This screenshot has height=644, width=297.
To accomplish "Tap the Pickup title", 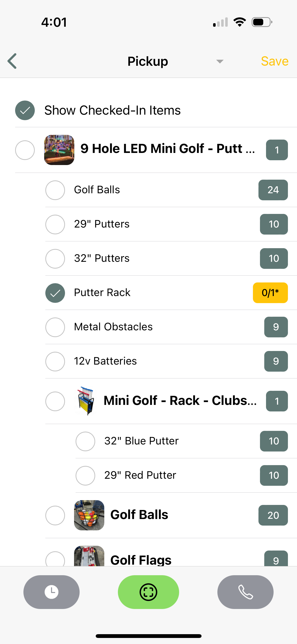I will 148,61.
